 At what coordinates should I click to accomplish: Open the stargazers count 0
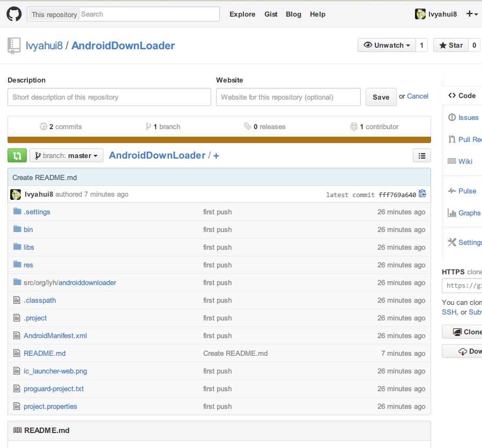(x=474, y=45)
